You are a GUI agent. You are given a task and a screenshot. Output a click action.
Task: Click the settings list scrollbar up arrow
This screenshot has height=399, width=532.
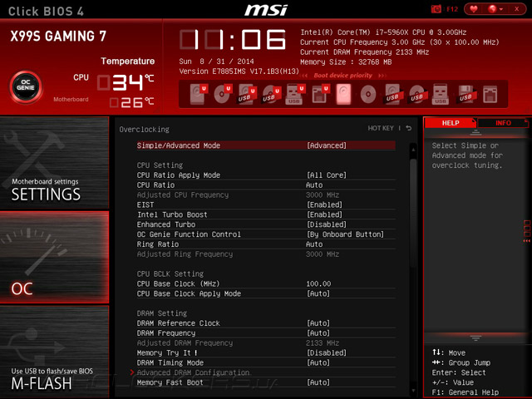(413, 148)
